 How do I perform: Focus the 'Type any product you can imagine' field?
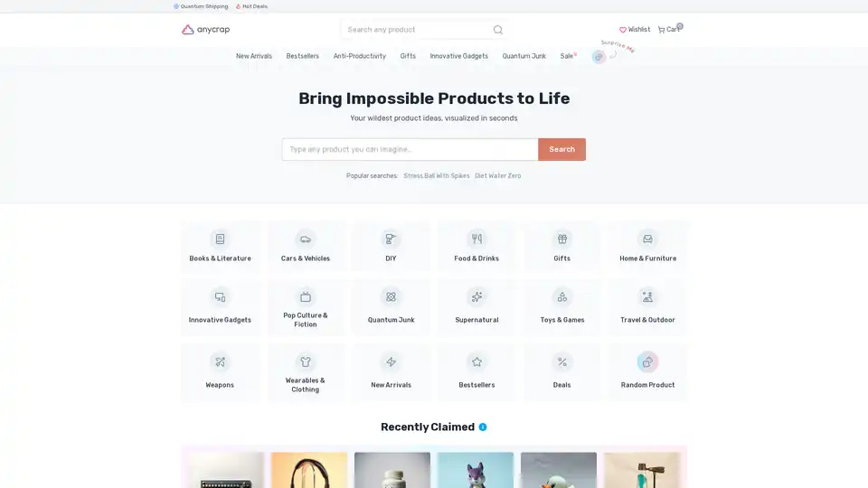[x=410, y=149]
